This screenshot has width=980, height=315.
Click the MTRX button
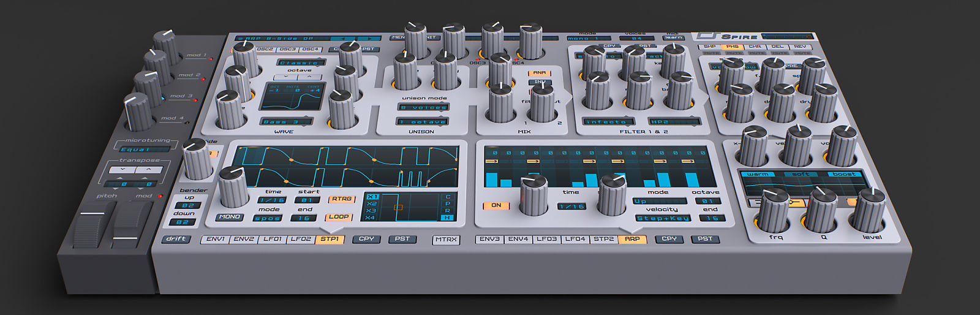tap(446, 240)
